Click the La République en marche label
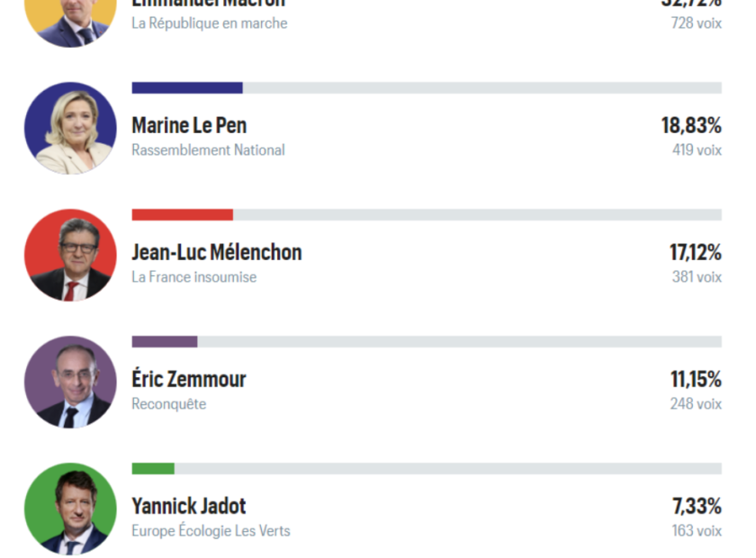Image resolution: width=756 pixels, height=558 pixels. point(209,23)
